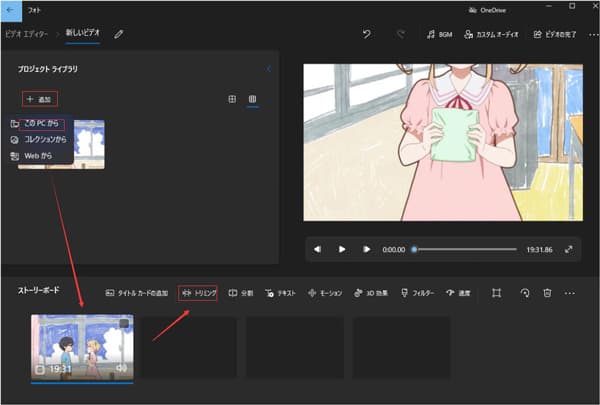Click the プロジェクト ライブラリ heading
This screenshot has width=600, height=405.
[47, 69]
